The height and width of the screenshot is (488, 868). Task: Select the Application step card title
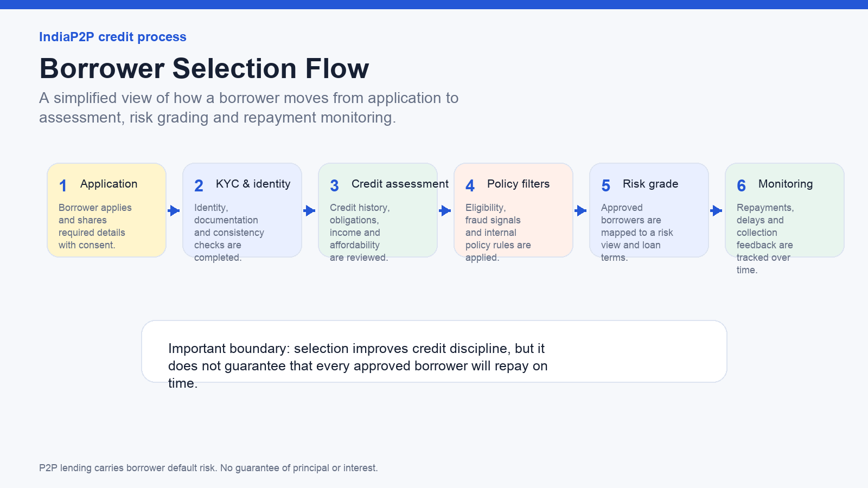(x=109, y=184)
